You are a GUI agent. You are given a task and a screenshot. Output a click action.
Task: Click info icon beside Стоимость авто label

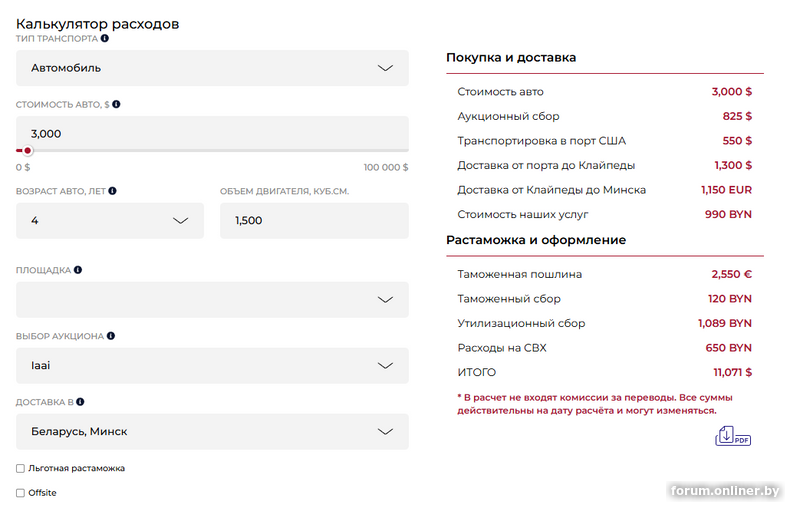[x=117, y=104]
